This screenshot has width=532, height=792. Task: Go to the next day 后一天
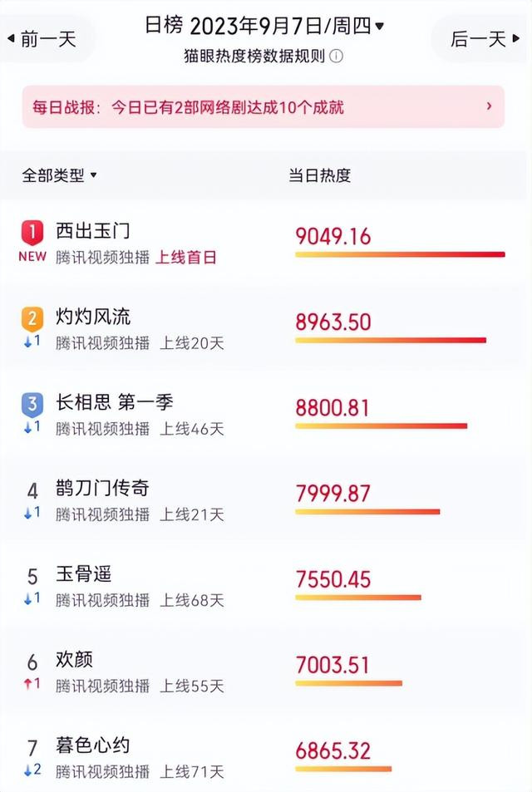[484, 39]
